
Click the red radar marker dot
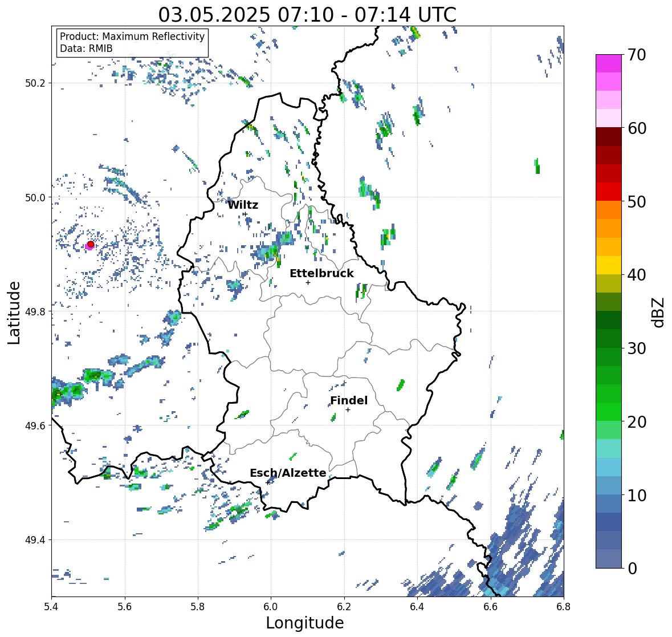(91, 244)
